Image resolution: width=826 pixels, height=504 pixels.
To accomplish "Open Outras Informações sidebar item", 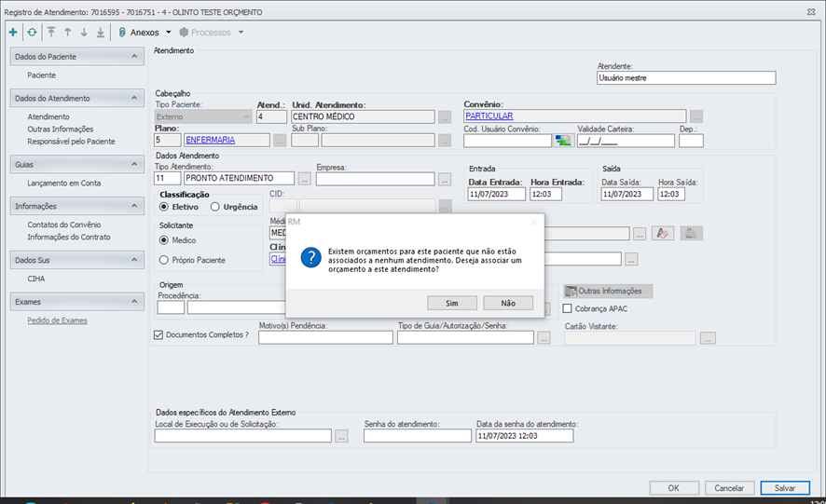I will click(61, 129).
